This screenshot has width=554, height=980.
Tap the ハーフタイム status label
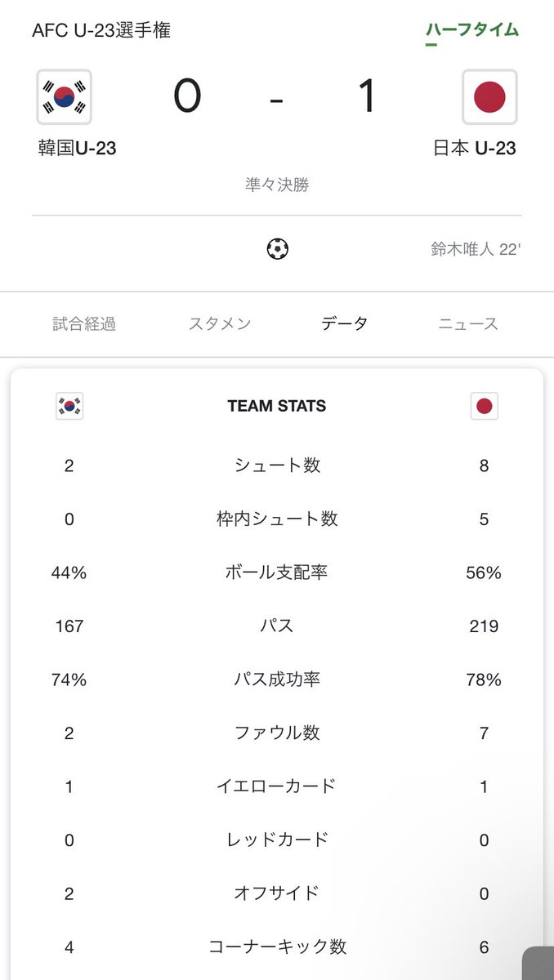[472, 30]
